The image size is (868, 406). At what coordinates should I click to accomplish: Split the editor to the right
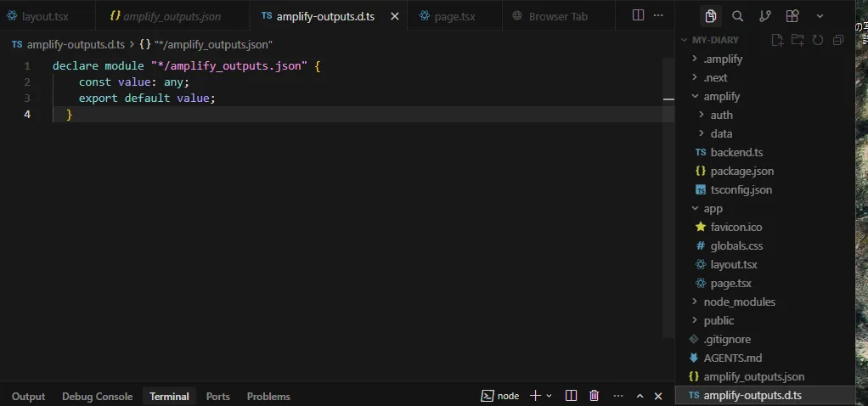[x=638, y=16]
